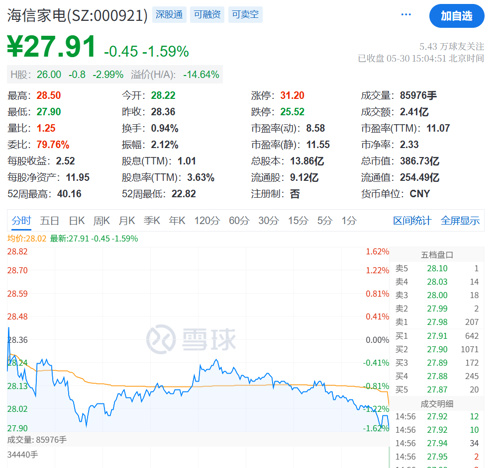Click the 换手 value 0.94%

[165, 128]
